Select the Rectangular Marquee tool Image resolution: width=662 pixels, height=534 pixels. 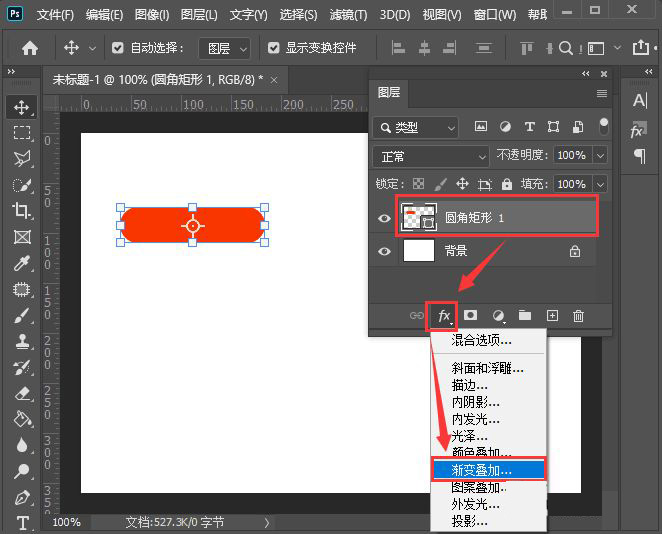22,133
